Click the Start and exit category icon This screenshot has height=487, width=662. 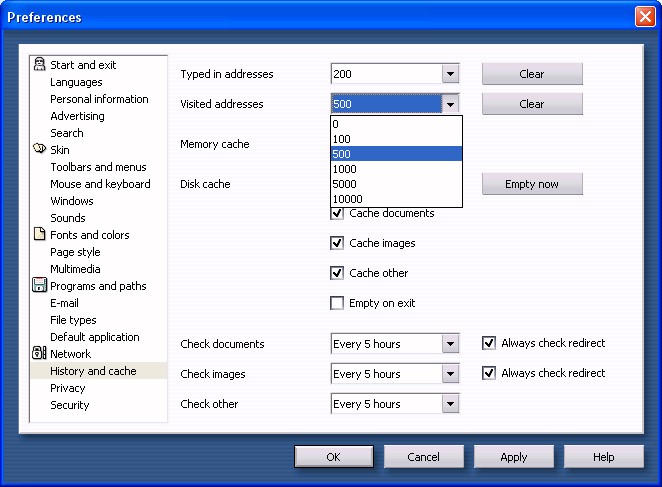click(x=39, y=65)
